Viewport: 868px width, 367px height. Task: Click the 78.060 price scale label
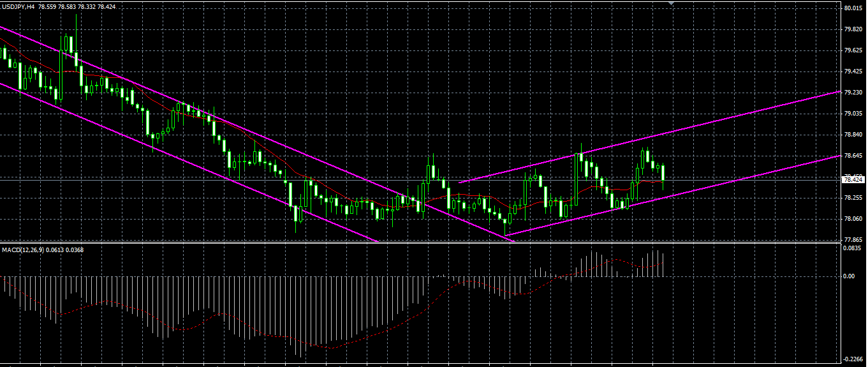pos(853,219)
